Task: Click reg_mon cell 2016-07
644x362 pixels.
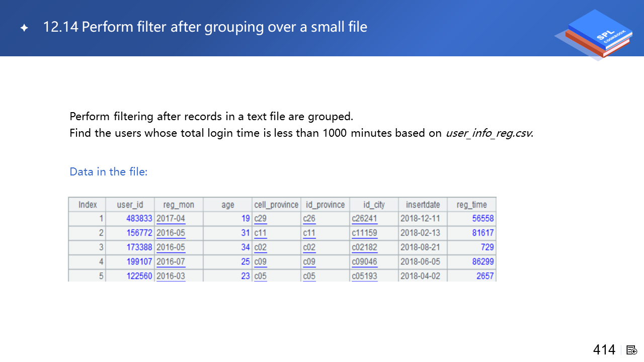Action: pyautogui.click(x=171, y=262)
